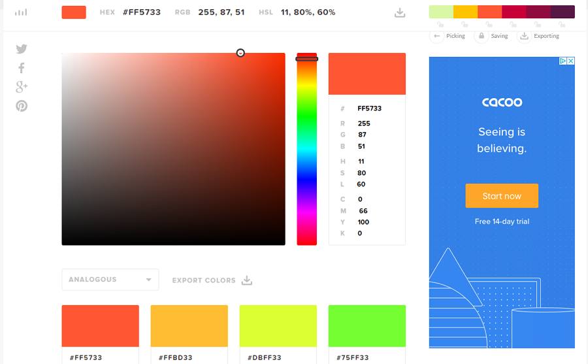
Task: Click the Picking arrow icon
Action: pos(436,36)
